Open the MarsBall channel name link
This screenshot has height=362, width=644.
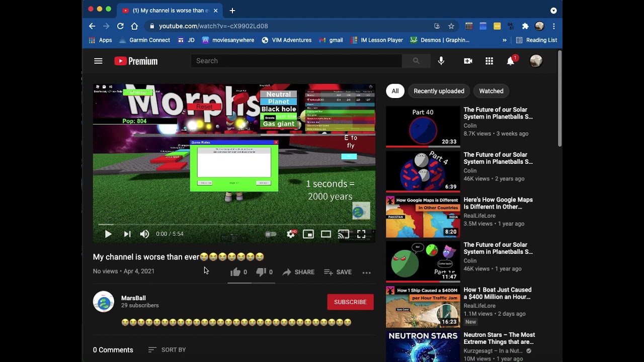tap(133, 298)
